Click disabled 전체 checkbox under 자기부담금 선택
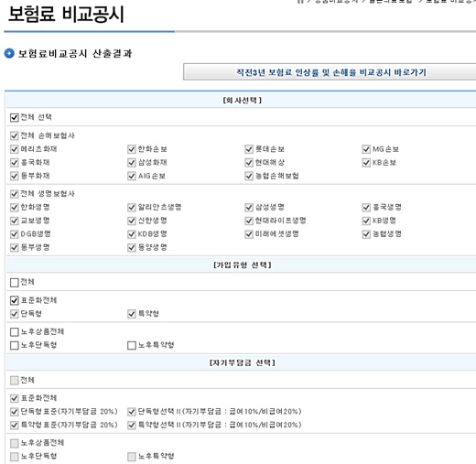 [x=15, y=381]
